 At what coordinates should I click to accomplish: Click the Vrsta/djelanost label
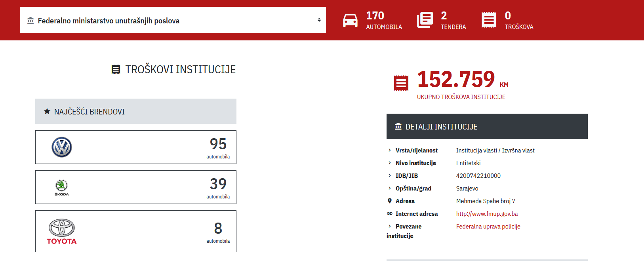tap(416, 151)
